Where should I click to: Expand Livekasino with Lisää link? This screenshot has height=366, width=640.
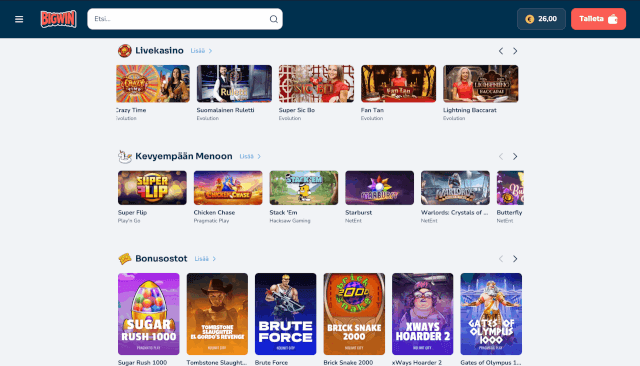(201, 51)
